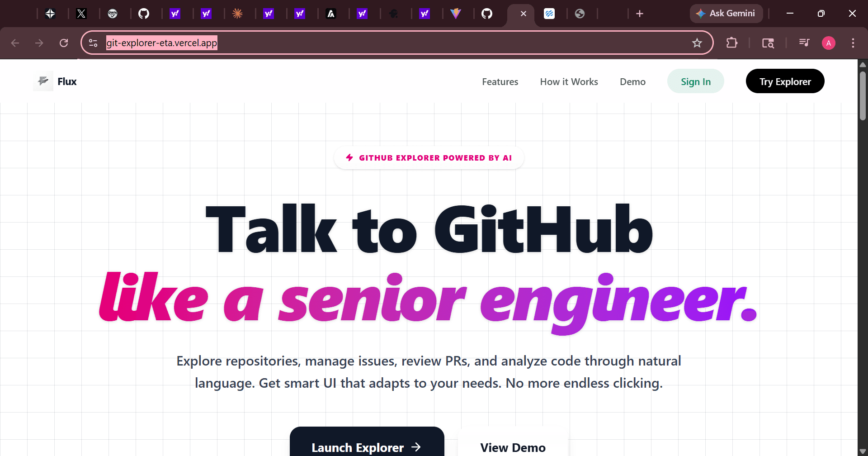Open How it Works nav link
Image resolution: width=868 pixels, height=456 pixels.
coord(569,82)
